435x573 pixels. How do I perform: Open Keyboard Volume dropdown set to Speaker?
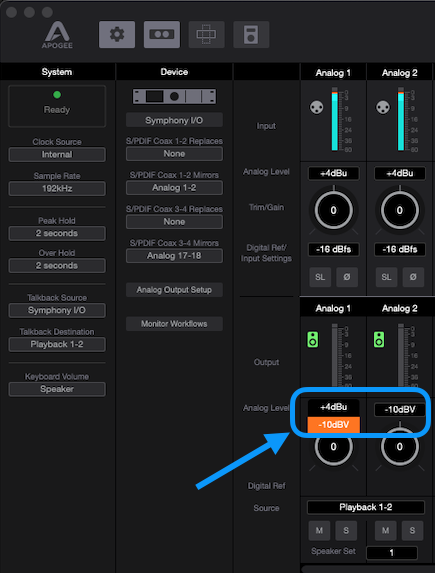pos(57,389)
